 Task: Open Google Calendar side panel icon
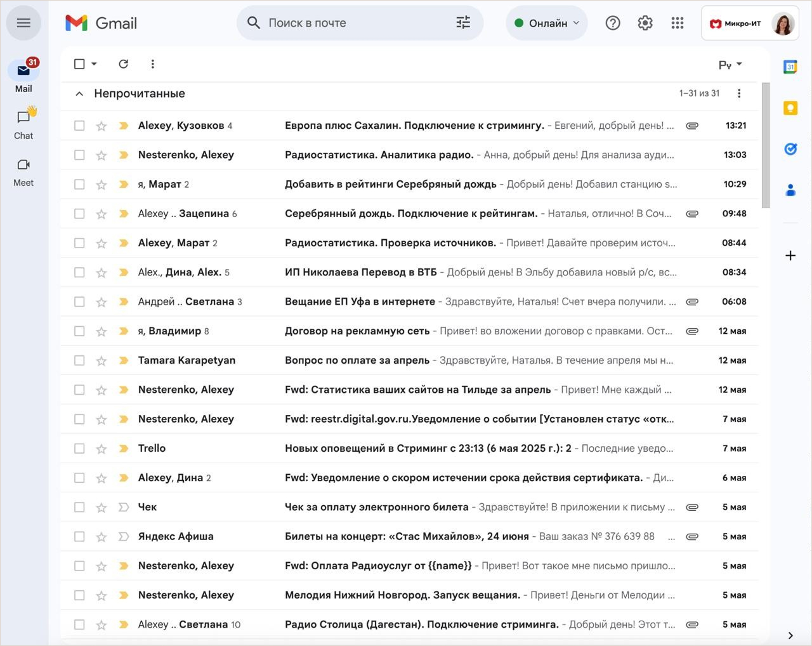790,67
